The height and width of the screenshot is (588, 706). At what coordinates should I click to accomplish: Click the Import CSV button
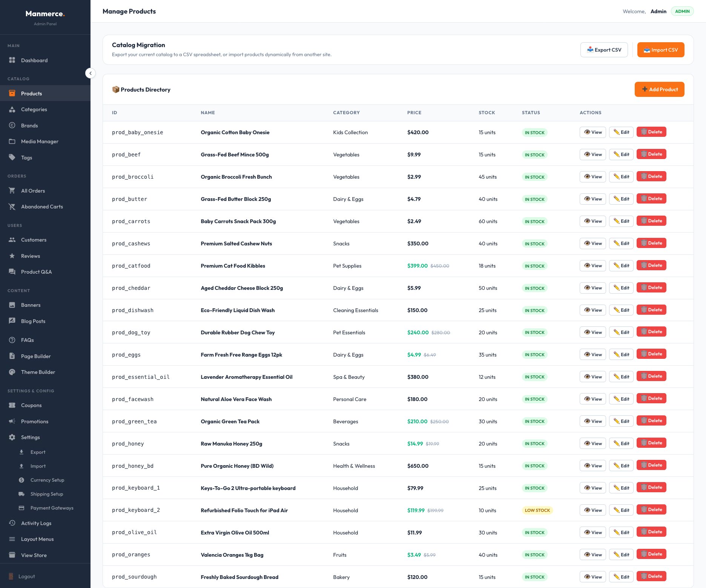point(661,50)
